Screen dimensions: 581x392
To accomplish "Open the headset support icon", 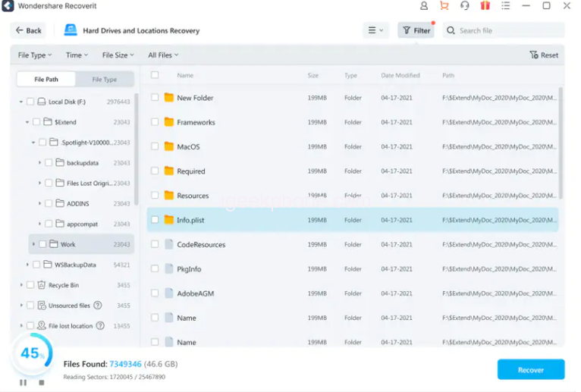I will 465,6.
